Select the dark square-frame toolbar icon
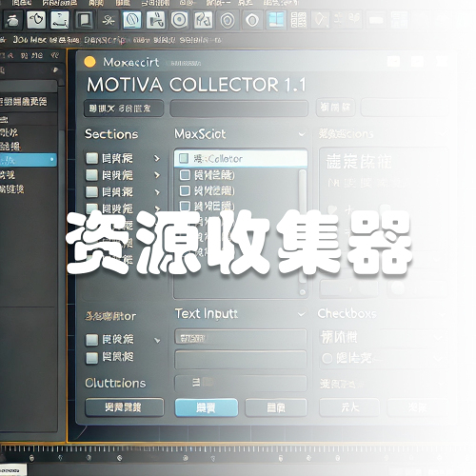The height and width of the screenshot is (476, 476). [84, 20]
